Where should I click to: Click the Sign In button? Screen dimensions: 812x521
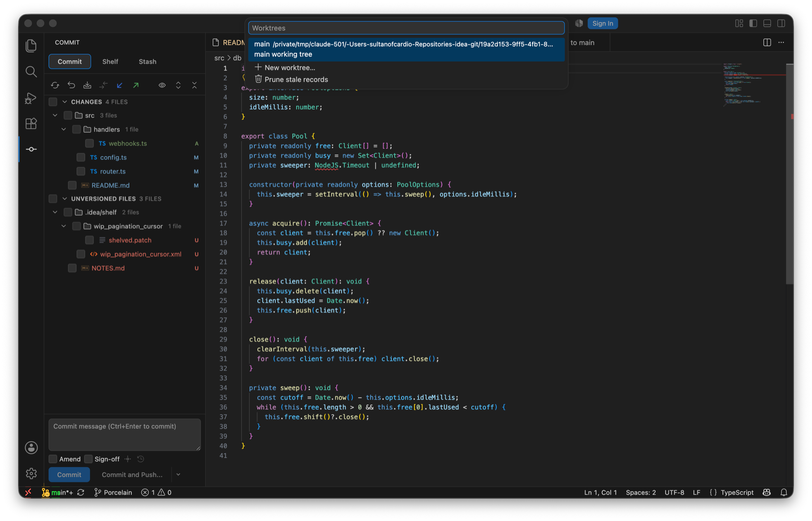click(602, 23)
